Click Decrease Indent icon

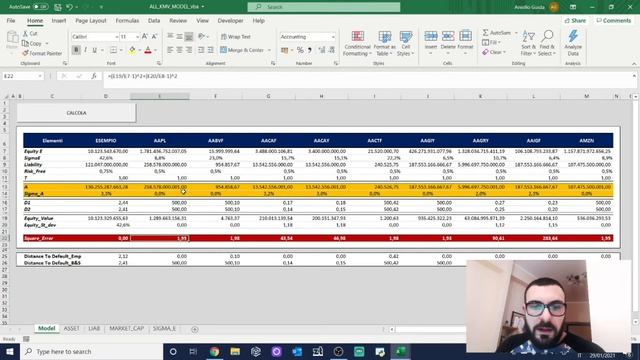(201, 50)
